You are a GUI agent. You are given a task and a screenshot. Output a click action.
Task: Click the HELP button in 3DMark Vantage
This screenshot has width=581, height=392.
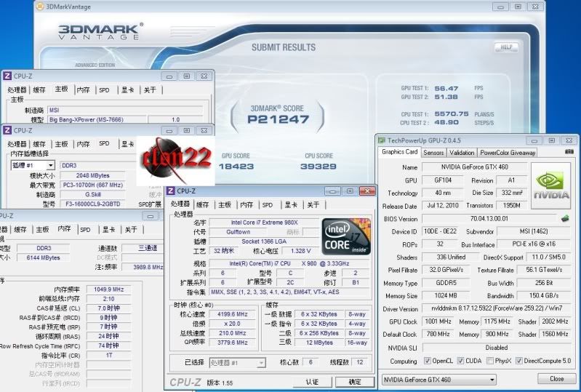point(506,47)
